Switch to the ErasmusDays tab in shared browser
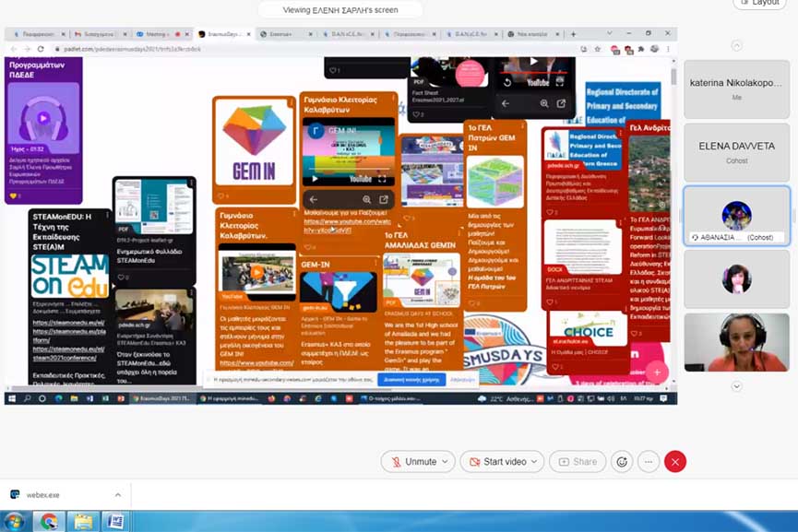This screenshot has width=798, height=532. coord(222,34)
